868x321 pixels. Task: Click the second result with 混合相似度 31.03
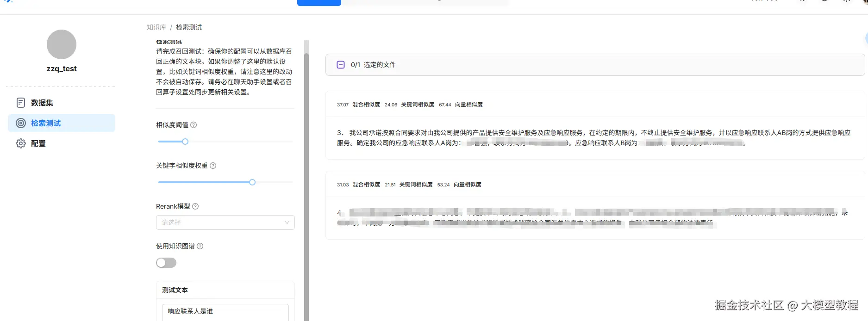[595, 205]
